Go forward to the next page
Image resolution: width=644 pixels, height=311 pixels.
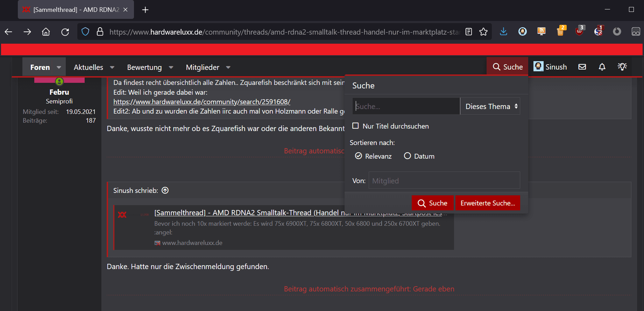click(x=27, y=32)
